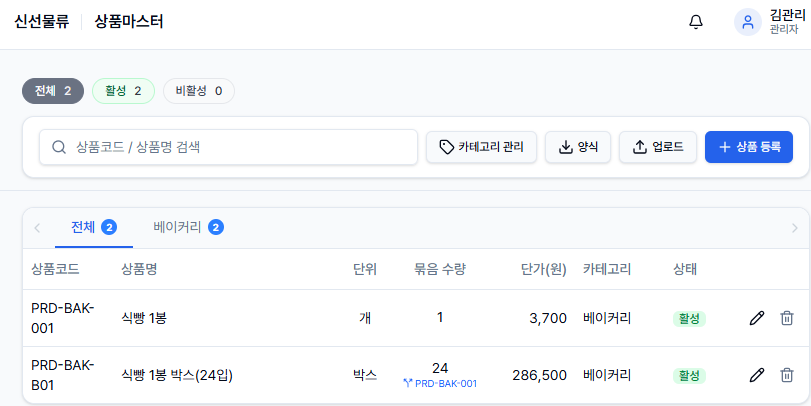
Task: Filter by 비활성 0 status chip
Action: coord(199,91)
